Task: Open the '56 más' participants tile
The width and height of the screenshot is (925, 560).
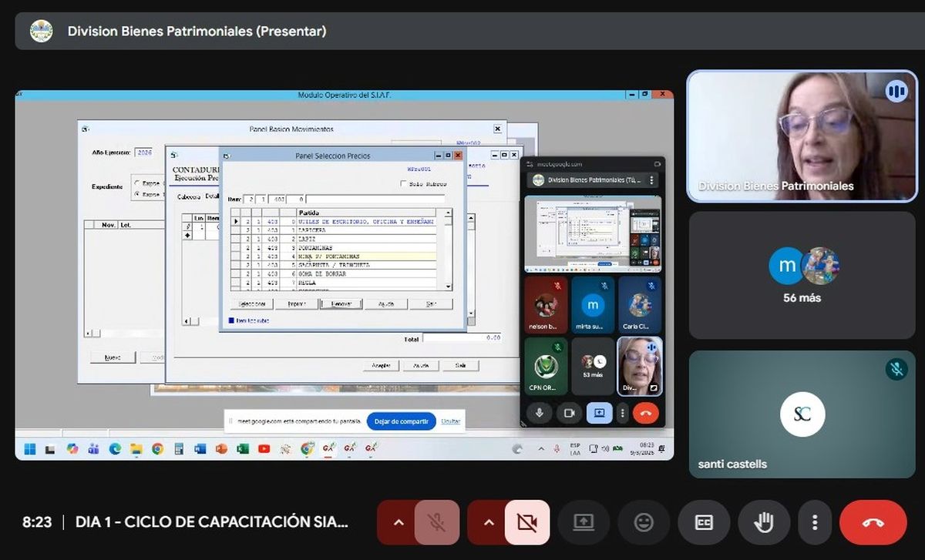Action: click(x=802, y=275)
